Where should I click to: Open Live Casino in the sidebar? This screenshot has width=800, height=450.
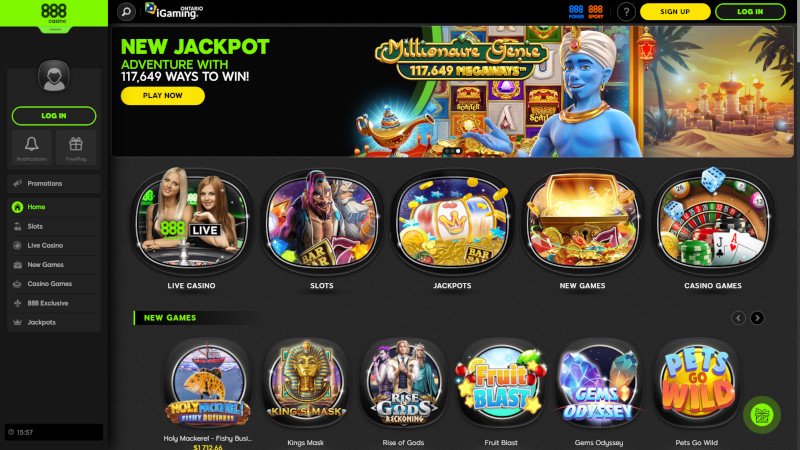[x=54, y=245]
